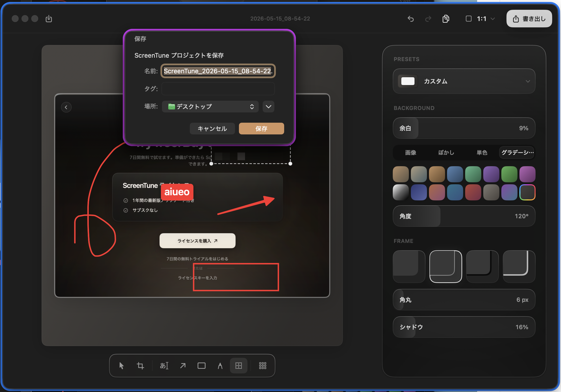Select the light border fourth frame style

519,267
